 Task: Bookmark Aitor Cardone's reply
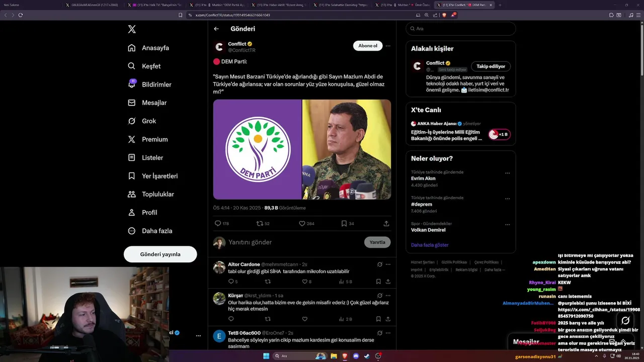pos(378,282)
